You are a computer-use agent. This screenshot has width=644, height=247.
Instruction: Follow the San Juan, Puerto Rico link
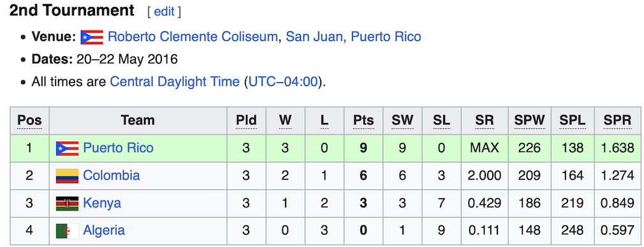point(354,37)
